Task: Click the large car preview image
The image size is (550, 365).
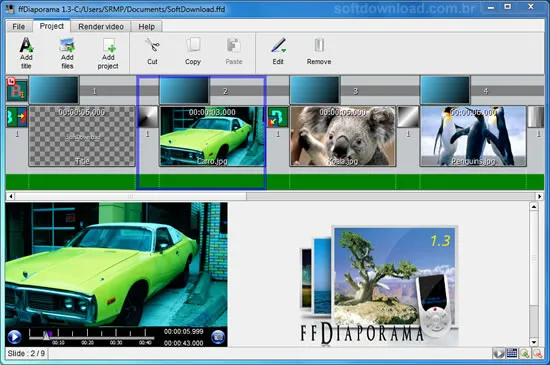Action: click(116, 264)
